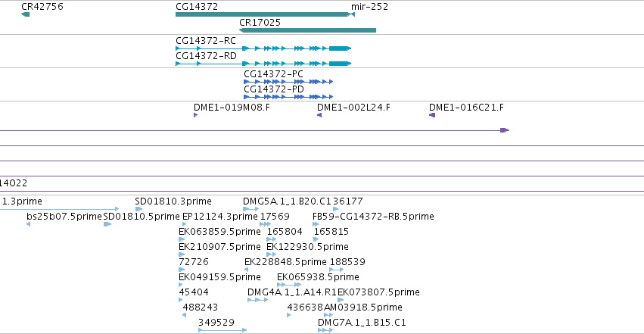Click the arrowhead ending the long purple BAC line
644x334 pixels.
click(505, 130)
